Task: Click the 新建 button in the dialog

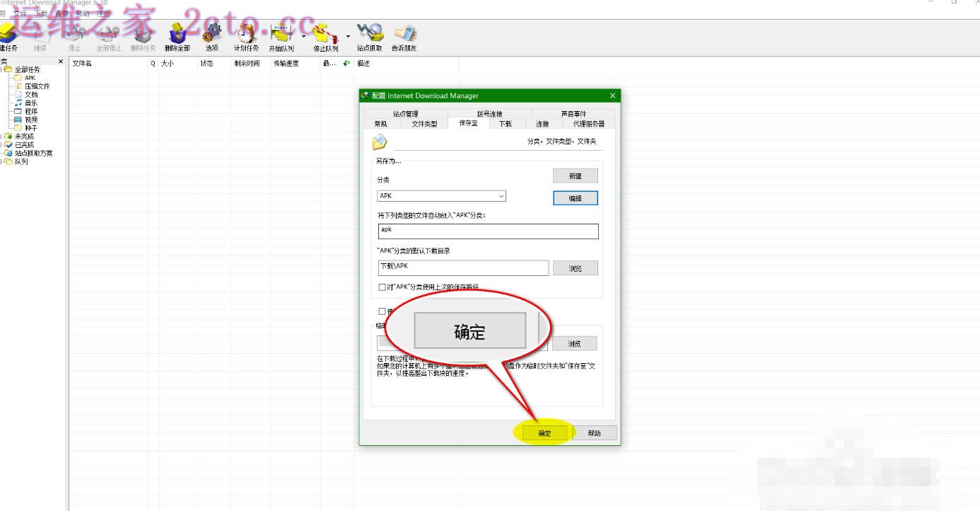Action: tap(576, 176)
